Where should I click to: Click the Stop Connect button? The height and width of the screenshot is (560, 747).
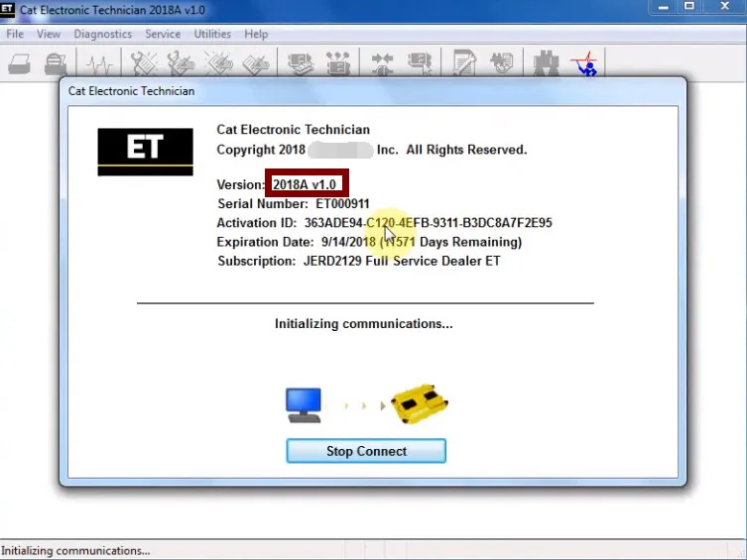366,451
